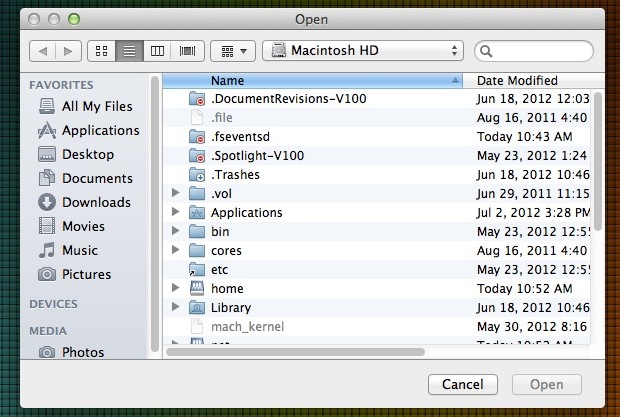This screenshot has height=417, width=620.
Task: Select the "etc" row name
Action: [219, 270]
